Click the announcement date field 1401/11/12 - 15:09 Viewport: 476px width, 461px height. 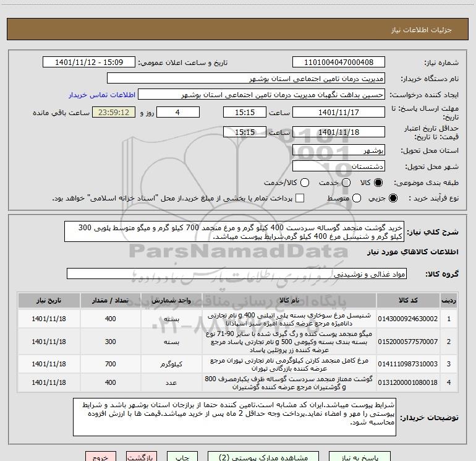[x=89, y=62]
